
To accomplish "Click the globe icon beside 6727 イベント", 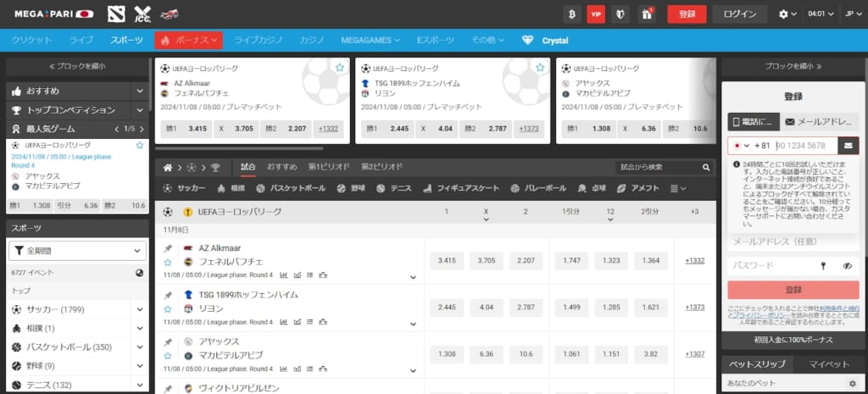I will tap(140, 273).
